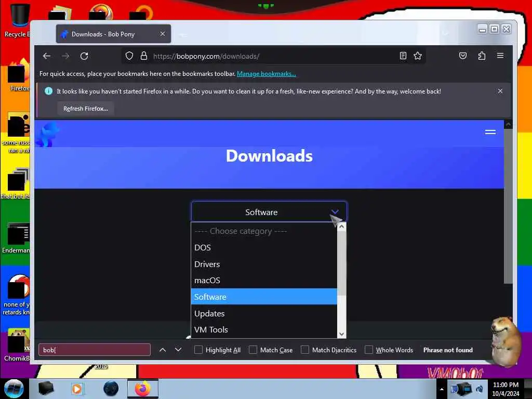Select VM Tools from the category list

(264, 329)
